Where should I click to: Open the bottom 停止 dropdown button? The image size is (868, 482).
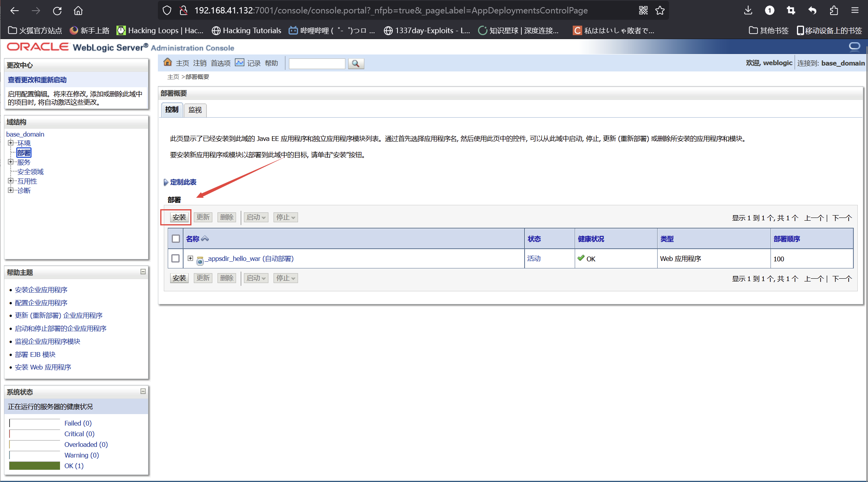click(285, 278)
